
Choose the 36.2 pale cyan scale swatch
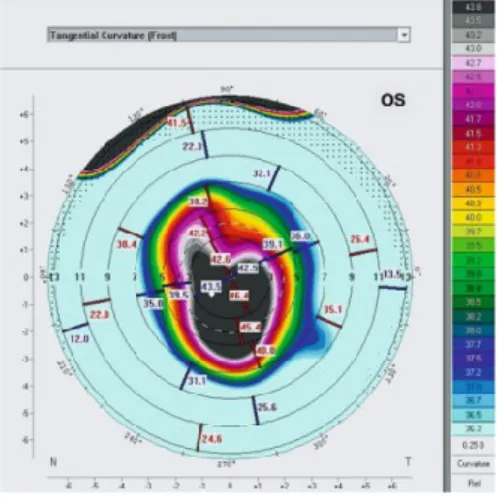tap(473, 429)
